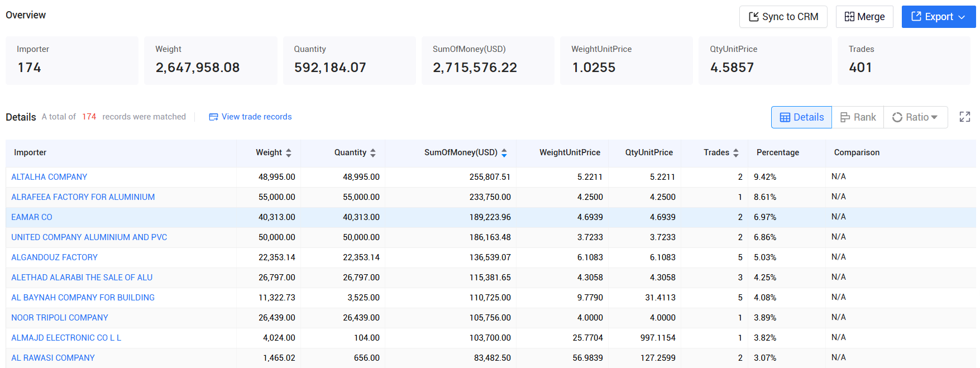This screenshot has height=368, width=980.
Task: Click the Quantity 592,184.07 summary card
Action: (350, 60)
